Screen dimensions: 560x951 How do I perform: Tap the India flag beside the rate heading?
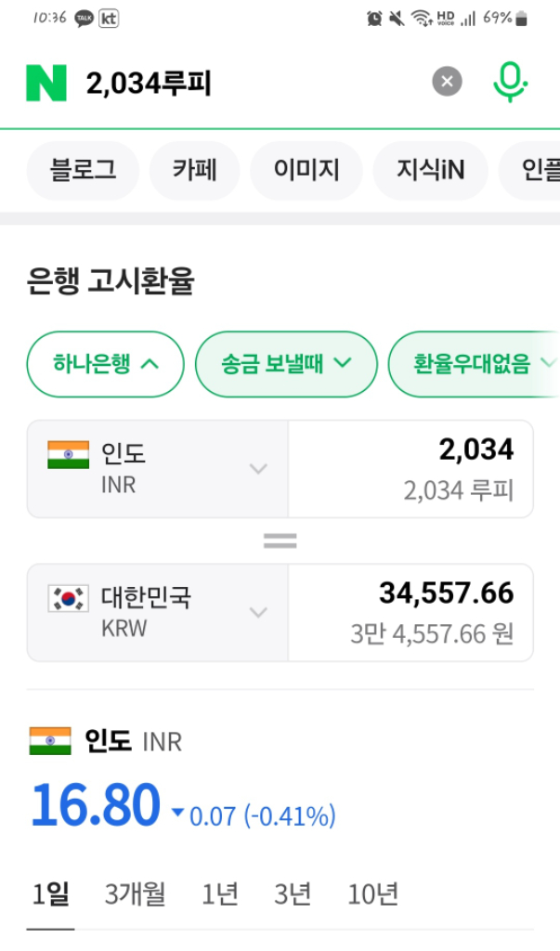tap(50, 741)
